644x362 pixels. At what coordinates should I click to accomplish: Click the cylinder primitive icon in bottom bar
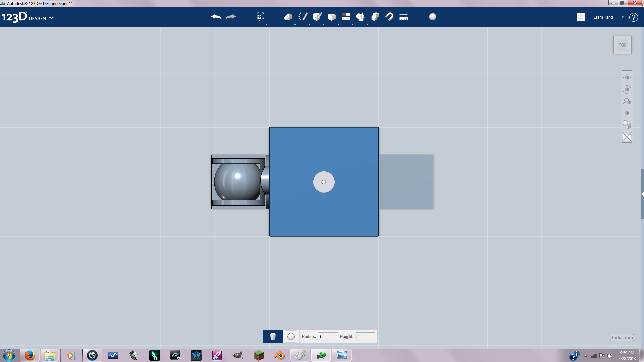click(273, 337)
